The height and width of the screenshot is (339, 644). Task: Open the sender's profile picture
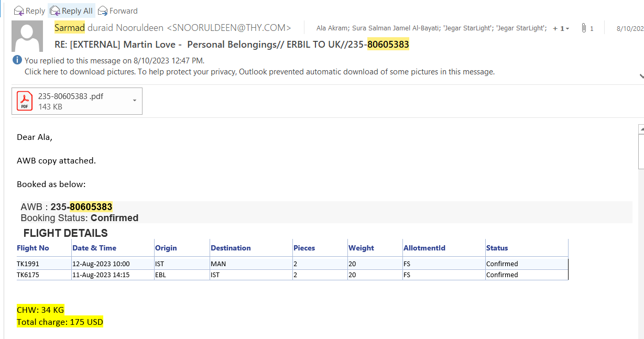(27, 36)
